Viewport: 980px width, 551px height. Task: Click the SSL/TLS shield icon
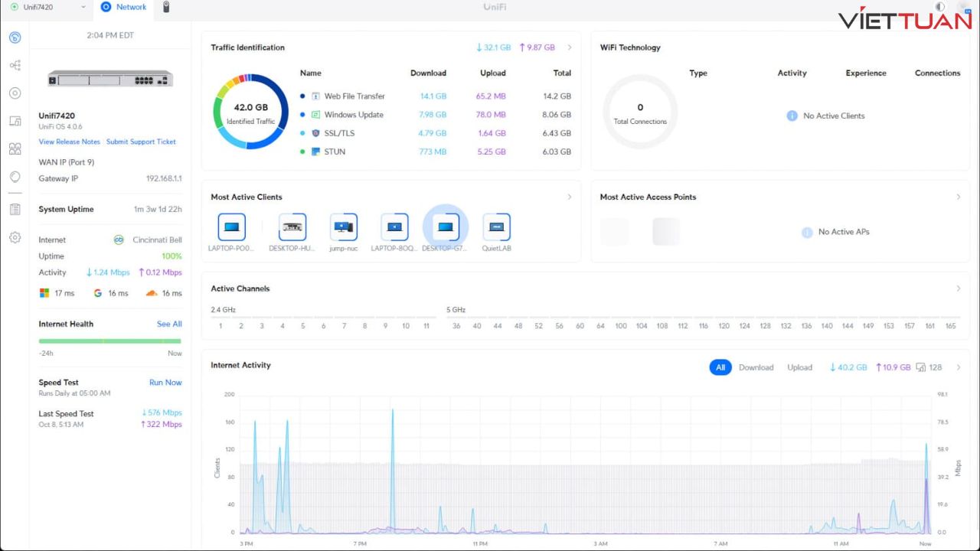click(x=315, y=133)
